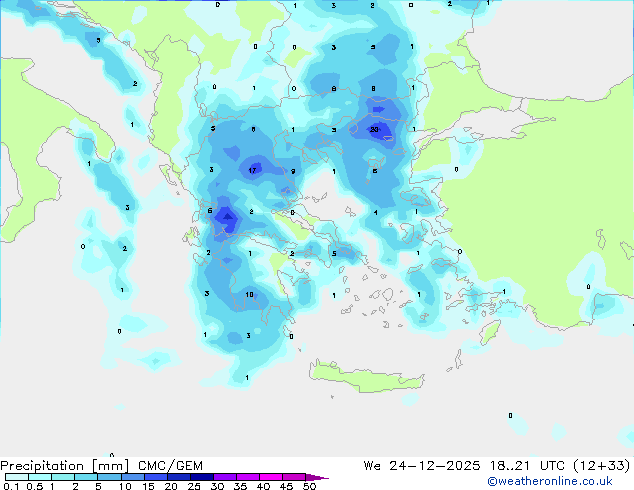Screen dimensions: 634x490
Task: Pick the 0.1–0.5 mm legend color swatch
Action: (x=17, y=477)
